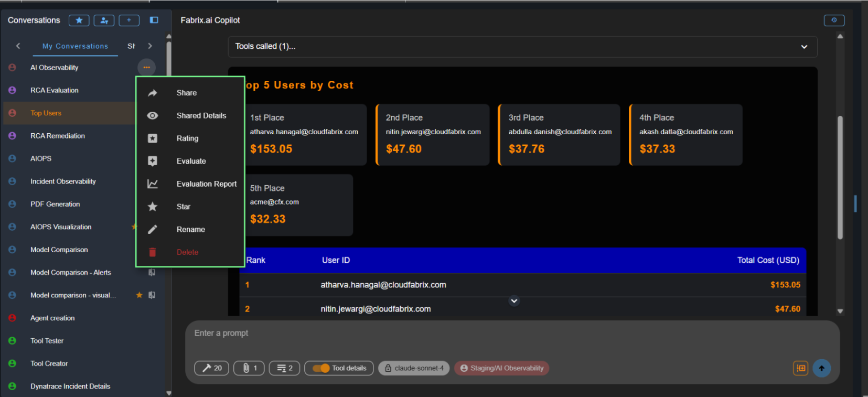Start a new conversation with plus button

[x=129, y=20]
